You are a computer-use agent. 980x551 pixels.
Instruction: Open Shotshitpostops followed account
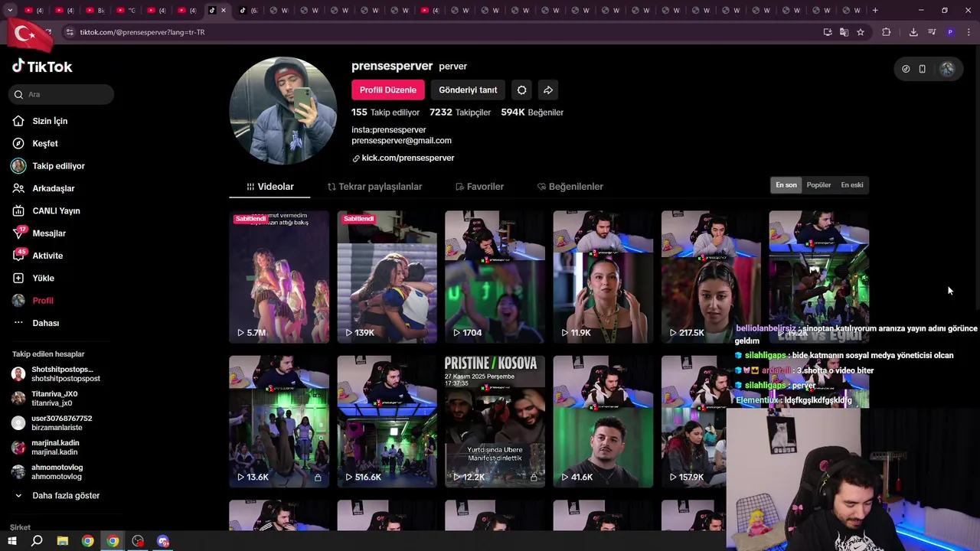[x=61, y=373]
